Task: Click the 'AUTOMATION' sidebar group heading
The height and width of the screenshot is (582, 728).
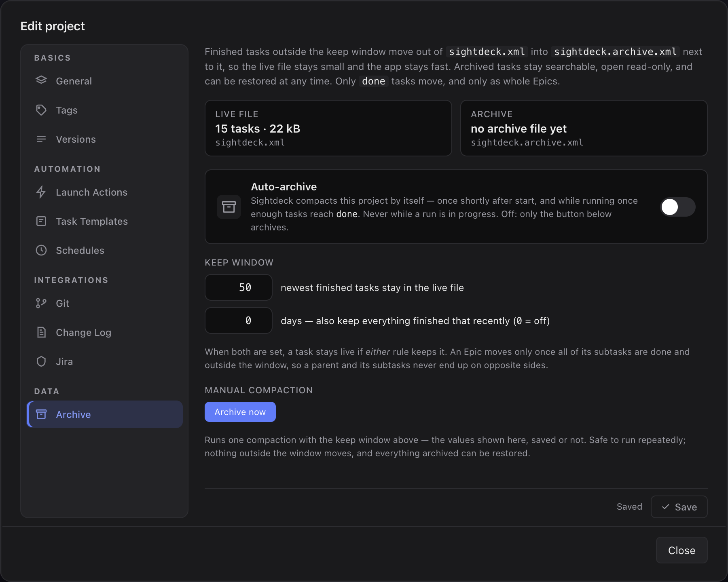Action: click(x=68, y=169)
